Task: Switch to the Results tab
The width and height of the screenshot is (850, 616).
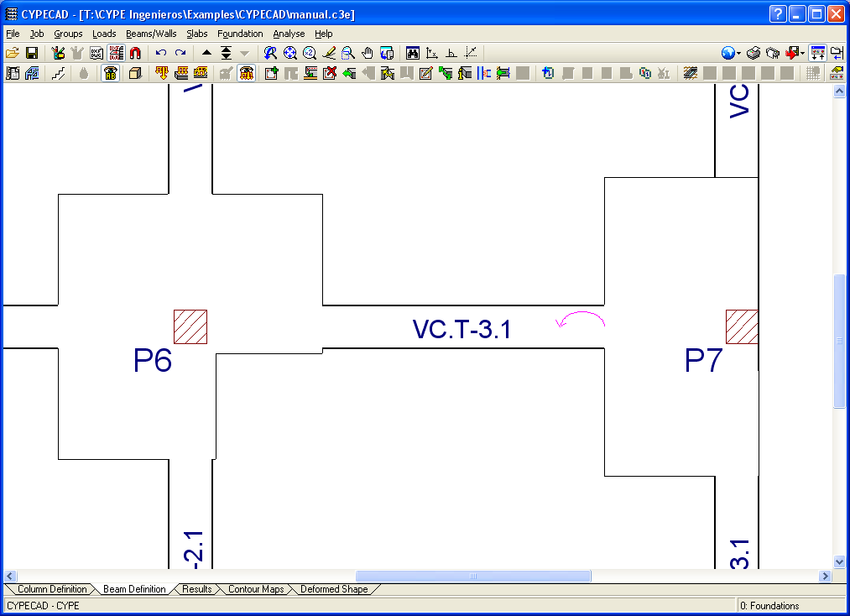Action: point(197,589)
